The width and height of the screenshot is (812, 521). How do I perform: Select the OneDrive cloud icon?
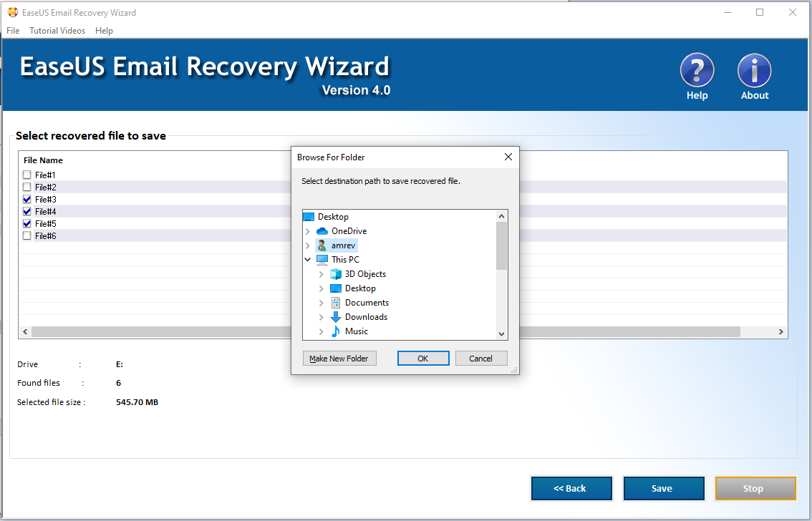pyautogui.click(x=322, y=231)
